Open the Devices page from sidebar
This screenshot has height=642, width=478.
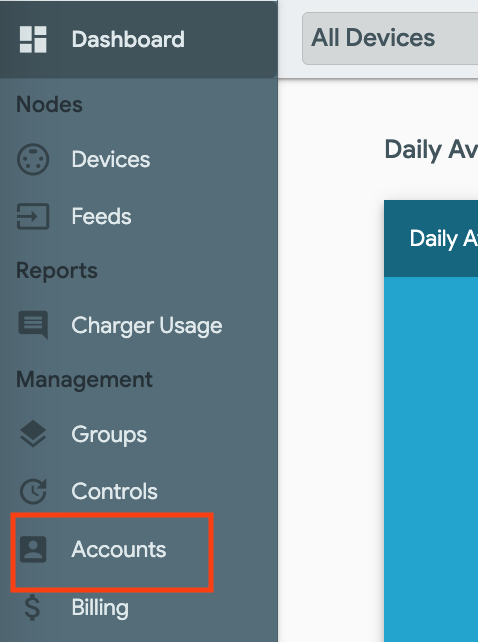(111, 159)
